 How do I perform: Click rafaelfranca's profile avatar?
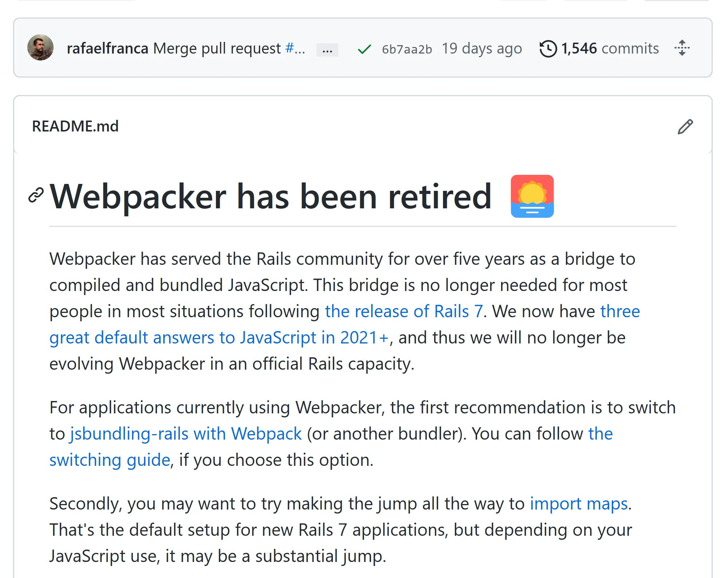tap(41, 47)
